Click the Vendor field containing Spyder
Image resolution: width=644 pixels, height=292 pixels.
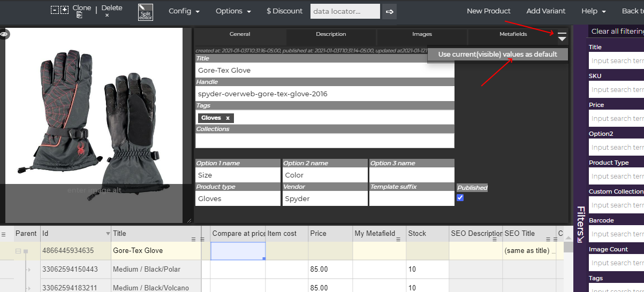(324, 198)
